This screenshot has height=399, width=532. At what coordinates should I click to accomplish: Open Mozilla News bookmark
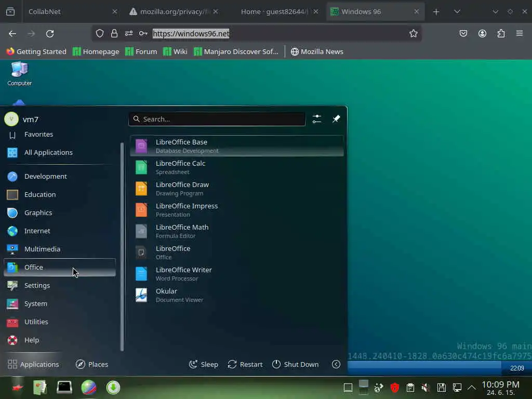[317, 51]
